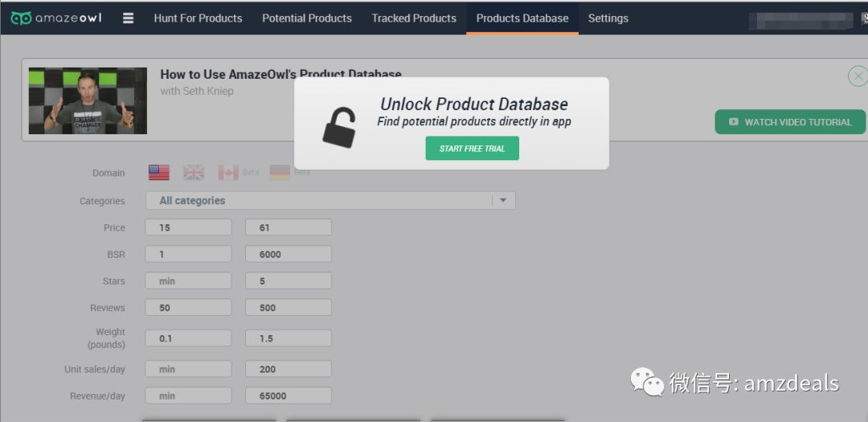868x422 pixels.
Task: Open the Hunt For Products tab
Action: 198,18
